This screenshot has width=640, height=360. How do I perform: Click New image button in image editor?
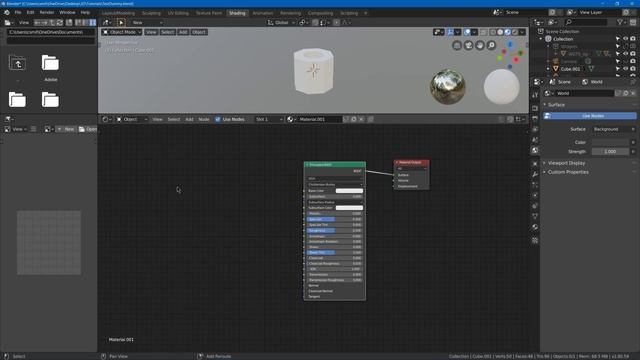pos(66,129)
